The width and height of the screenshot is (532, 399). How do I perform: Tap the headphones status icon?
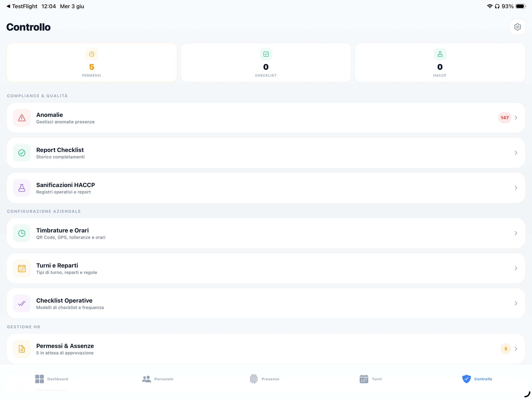[497, 6]
